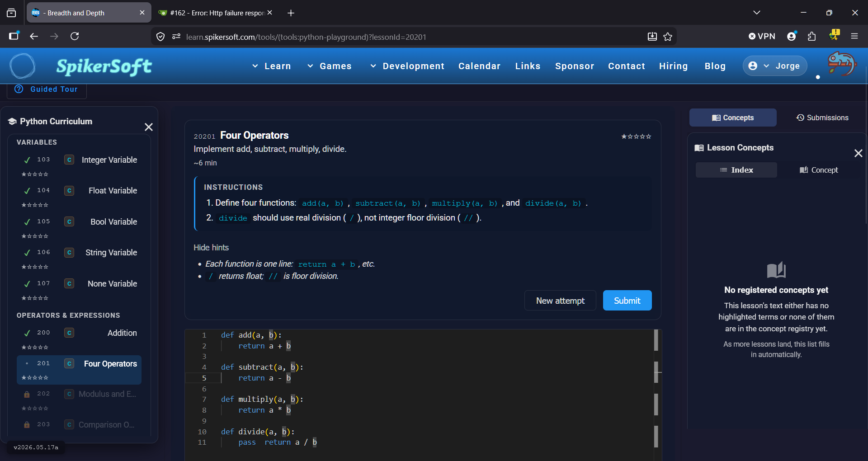Click the install app icon in address bar
The image size is (868, 461).
click(x=652, y=37)
